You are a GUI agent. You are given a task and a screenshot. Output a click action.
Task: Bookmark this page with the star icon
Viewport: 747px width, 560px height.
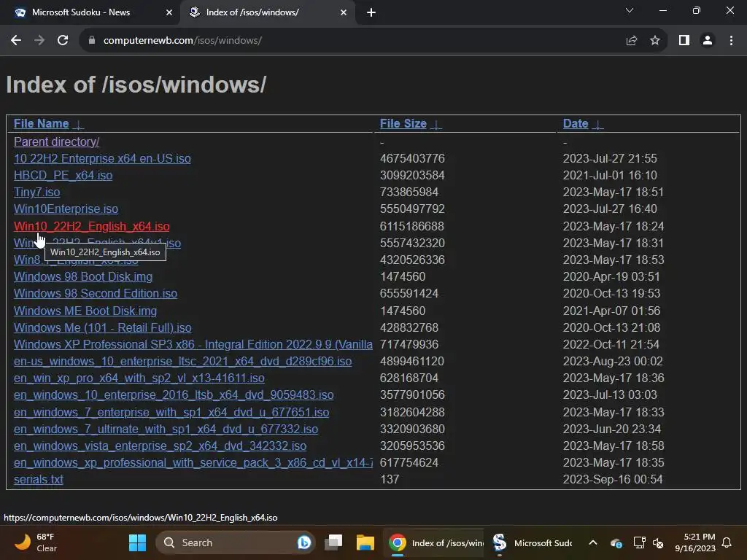pos(655,41)
